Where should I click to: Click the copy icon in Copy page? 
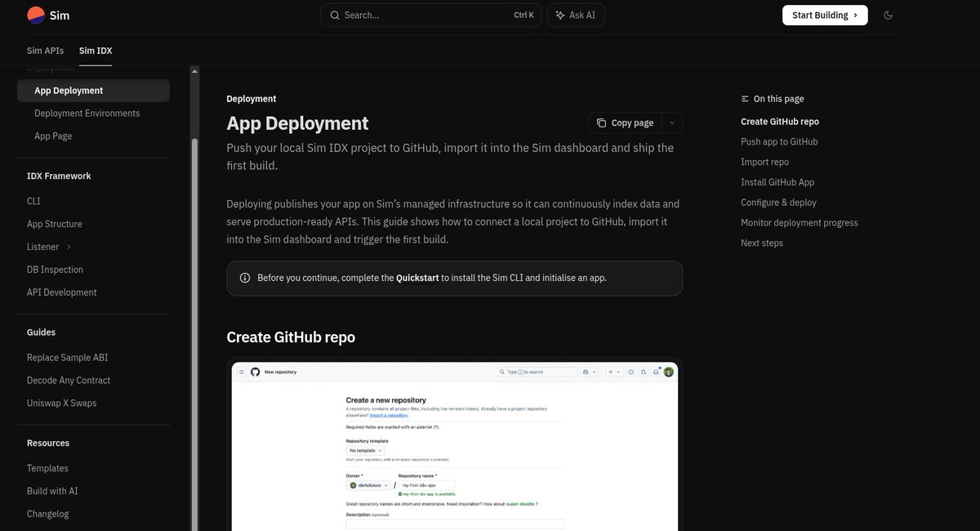602,123
